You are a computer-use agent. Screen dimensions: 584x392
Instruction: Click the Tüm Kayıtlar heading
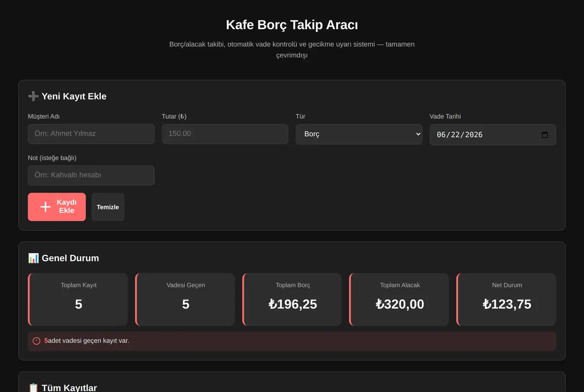(69, 388)
